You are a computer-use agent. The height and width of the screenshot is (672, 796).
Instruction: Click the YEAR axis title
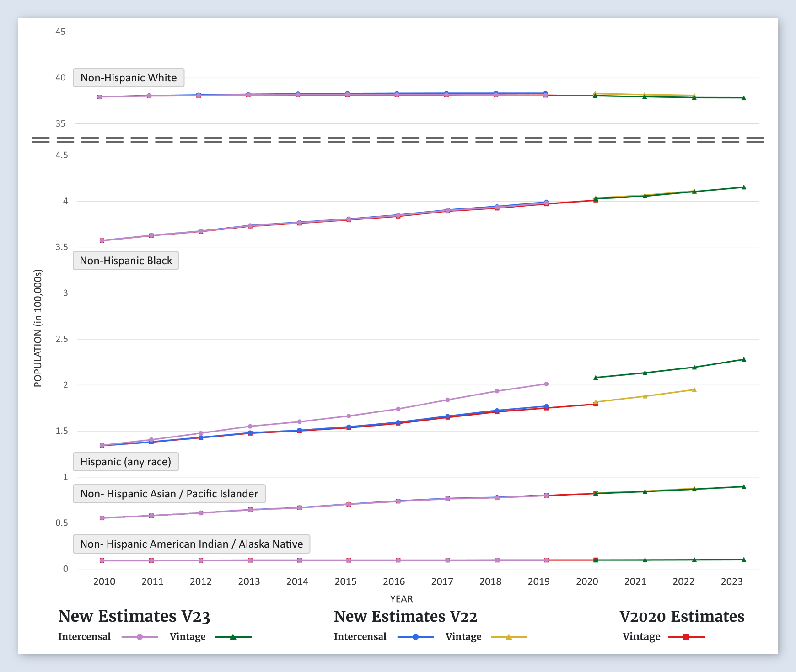[401, 599]
